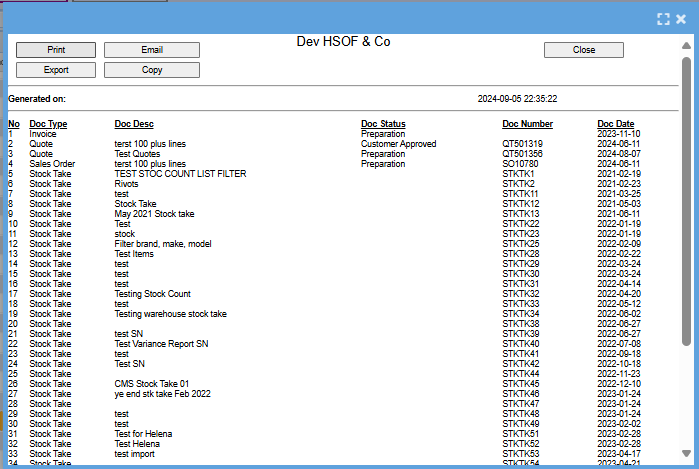The width and height of the screenshot is (699, 469).
Task: Click the Doc Number column header
Action: coord(527,124)
